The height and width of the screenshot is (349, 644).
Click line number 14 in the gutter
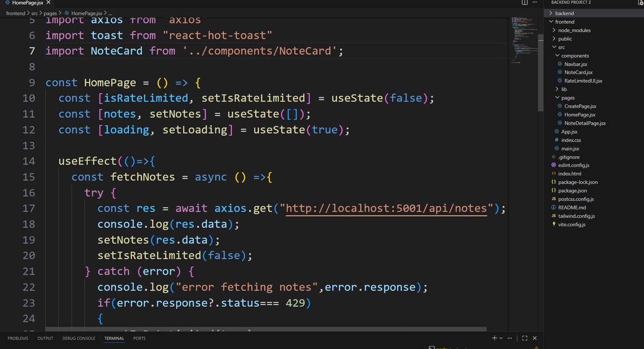(28, 161)
